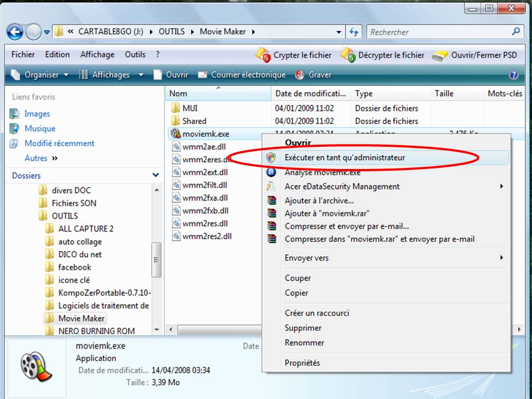Open the Edition menu
This screenshot has height=399, width=532.
[x=57, y=55]
